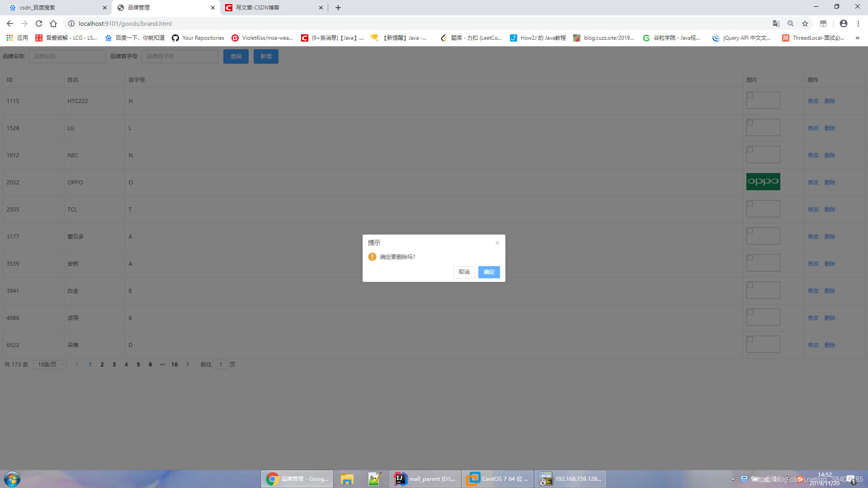
Task: Open Your Repositories GitHub bookmark
Action: [198, 38]
